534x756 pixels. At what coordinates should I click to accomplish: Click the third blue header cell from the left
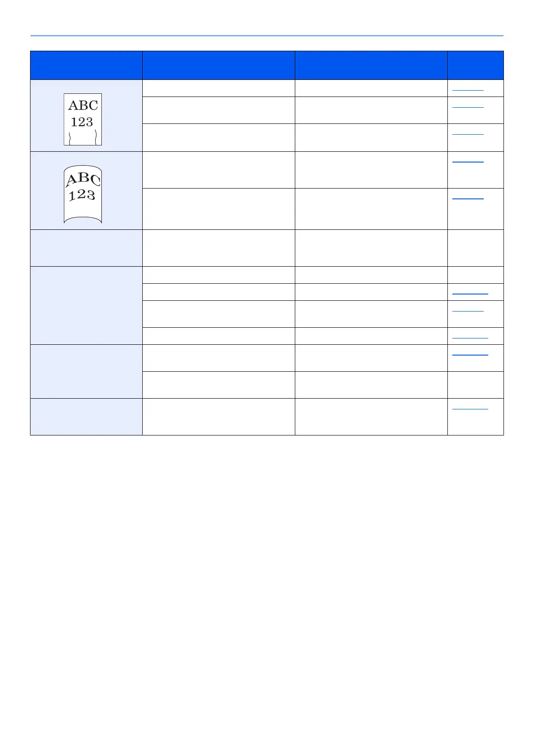pos(371,65)
